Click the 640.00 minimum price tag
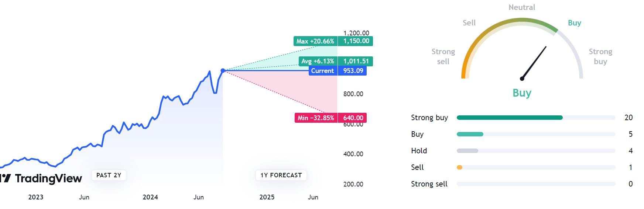 click(x=353, y=118)
